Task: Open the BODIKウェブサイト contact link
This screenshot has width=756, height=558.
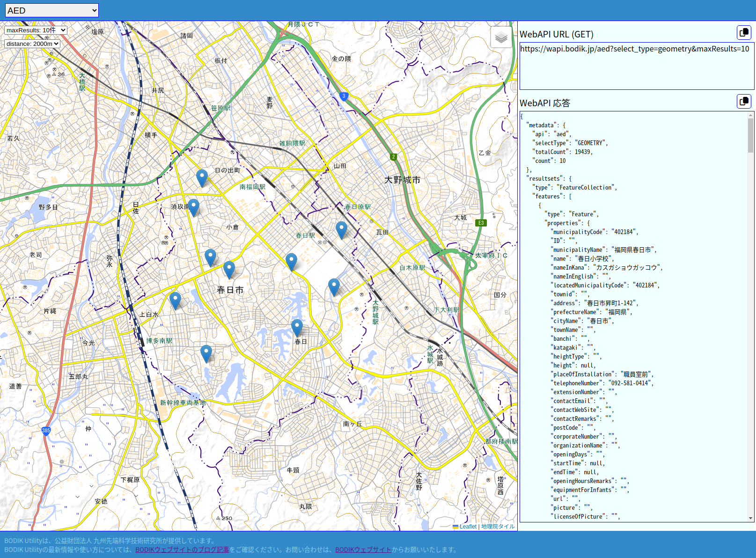Action: point(363,550)
